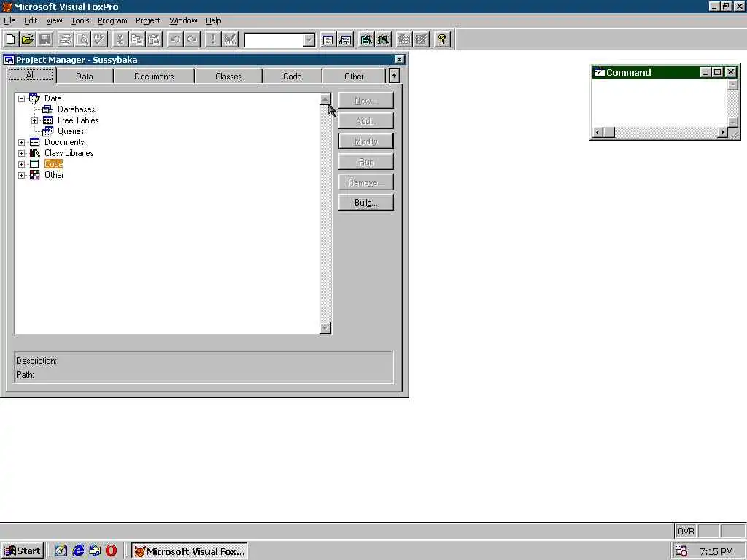This screenshot has width=747, height=560.
Task: Select Queries in the project tree
Action: [71, 131]
